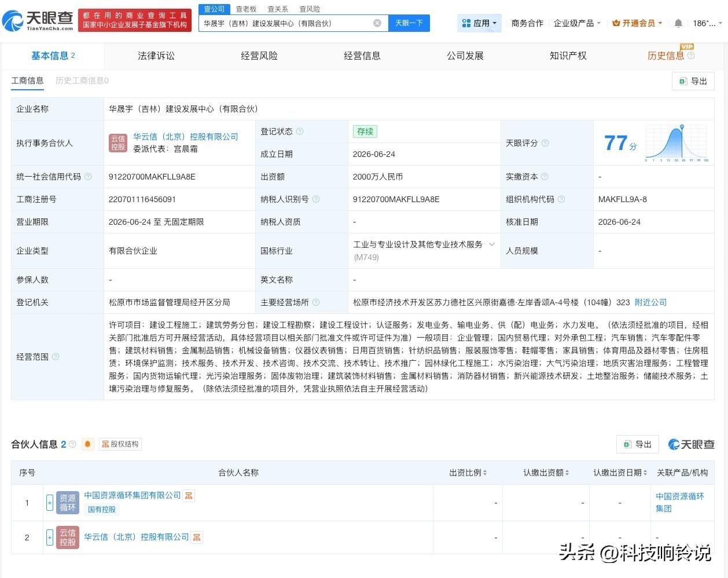Open the account menu 186*
728x578 pixels.
(707, 23)
